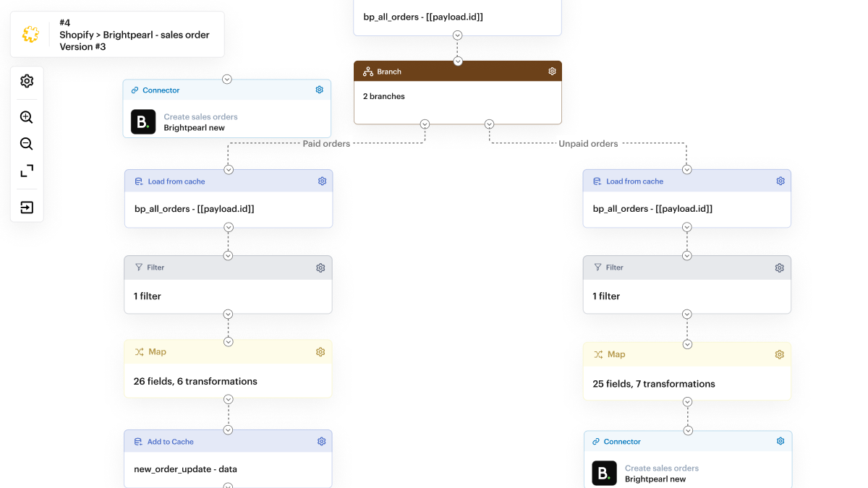
Task: Click the exit arrow icon in left toolbar
Action: 27,207
